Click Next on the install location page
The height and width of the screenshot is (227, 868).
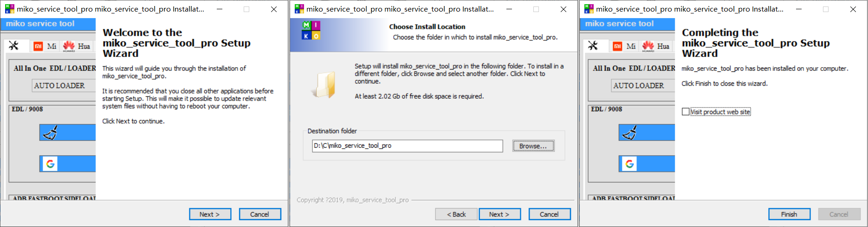click(x=499, y=214)
